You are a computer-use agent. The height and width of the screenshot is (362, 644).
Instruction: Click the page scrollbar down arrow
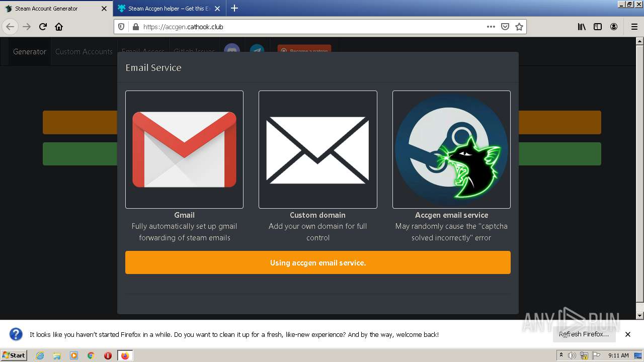click(640, 315)
